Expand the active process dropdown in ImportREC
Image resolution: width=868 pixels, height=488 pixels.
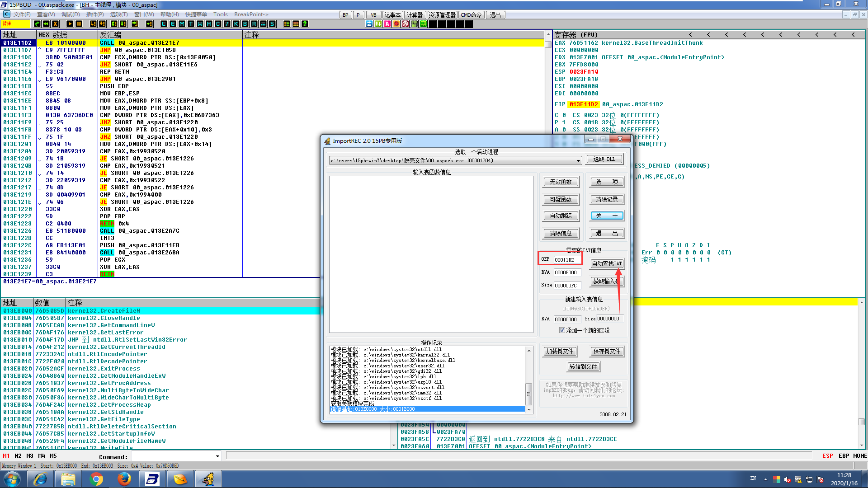(x=578, y=161)
